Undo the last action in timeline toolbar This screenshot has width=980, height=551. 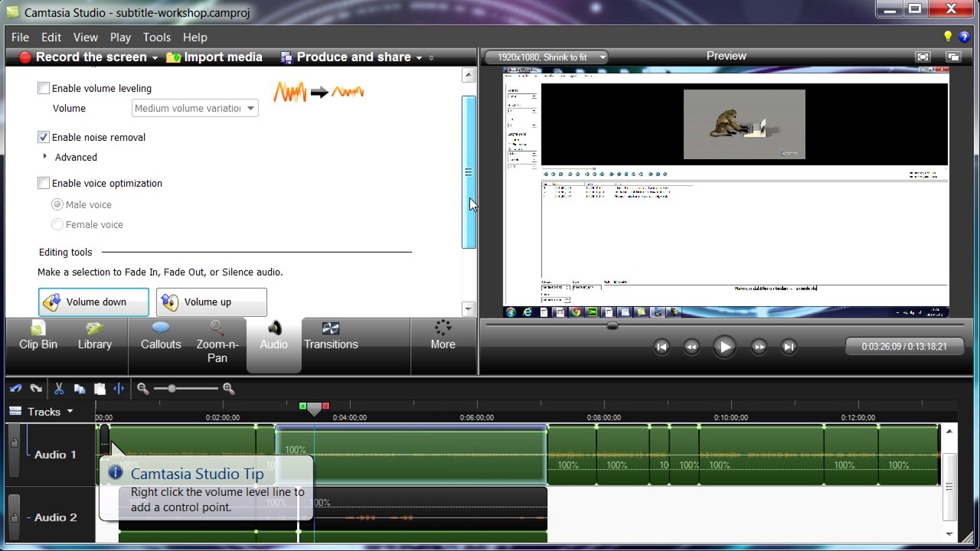point(15,389)
